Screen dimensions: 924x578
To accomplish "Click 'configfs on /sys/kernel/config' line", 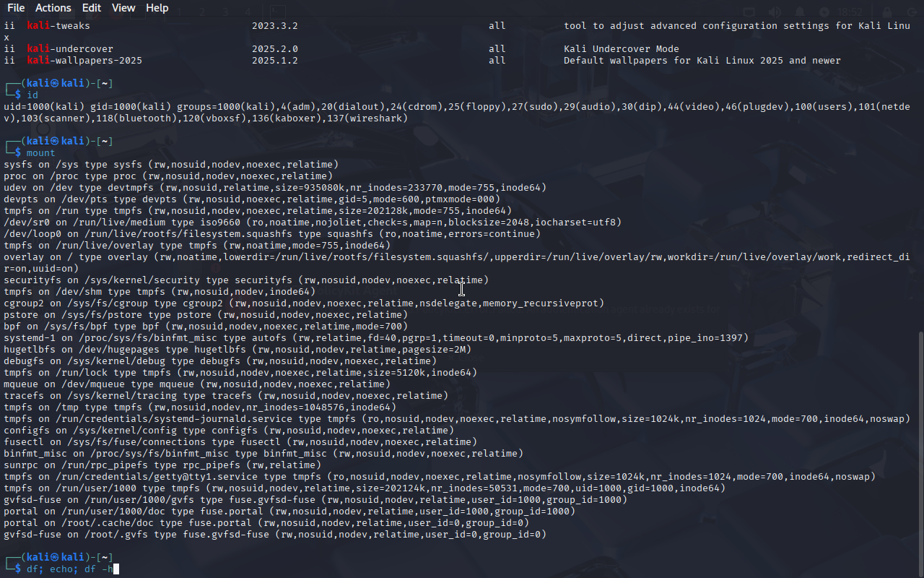I will 229,431.
